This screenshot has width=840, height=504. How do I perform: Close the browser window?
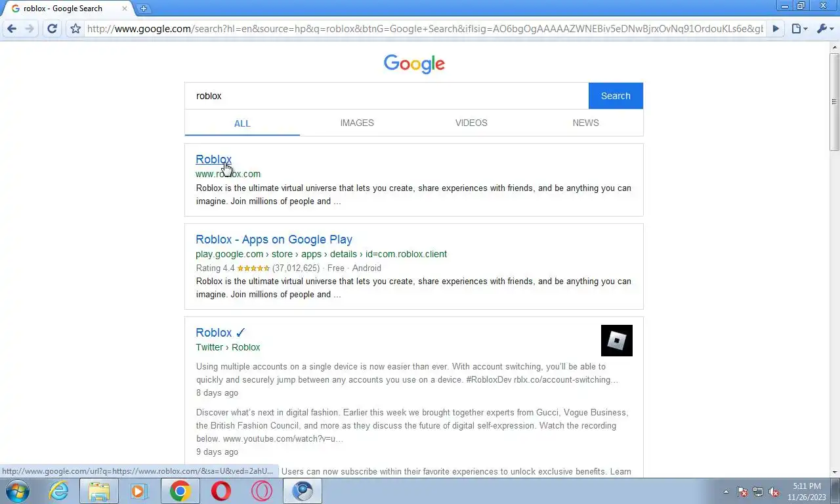(823, 6)
